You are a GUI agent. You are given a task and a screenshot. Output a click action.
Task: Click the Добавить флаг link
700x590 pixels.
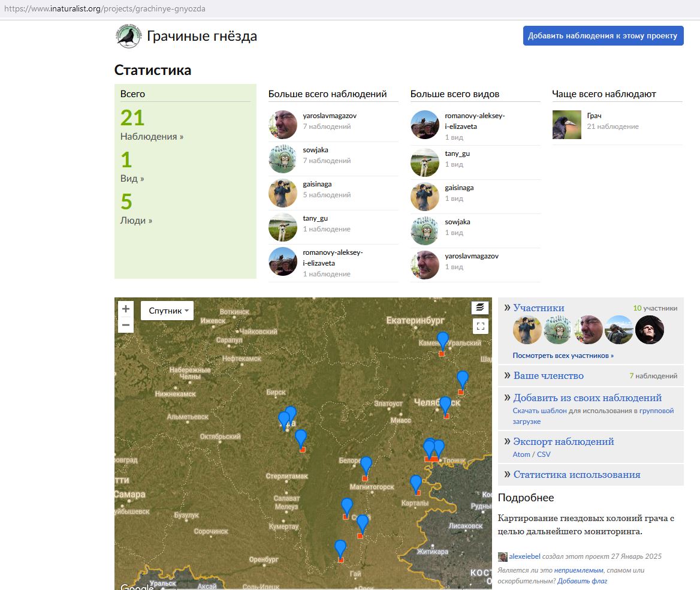click(x=582, y=581)
